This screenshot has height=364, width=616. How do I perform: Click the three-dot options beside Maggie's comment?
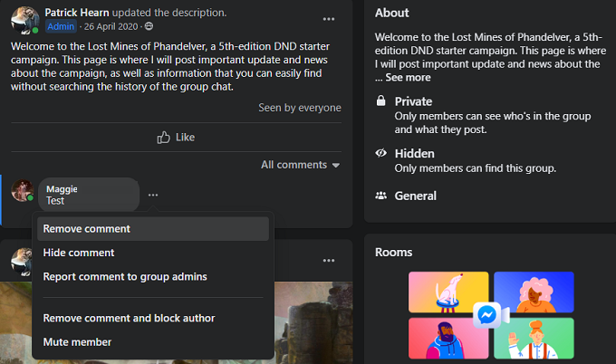(153, 195)
